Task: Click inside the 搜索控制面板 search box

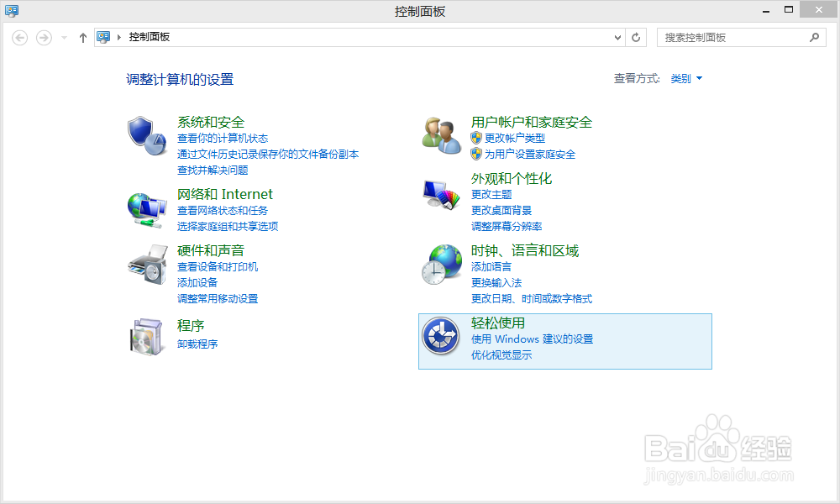Action: point(731,37)
